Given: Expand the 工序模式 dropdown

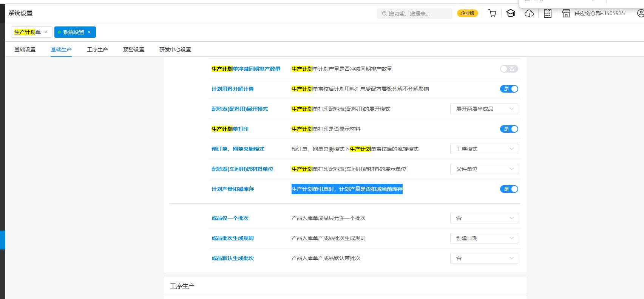Looking at the screenshot, I should tap(484, 149).
